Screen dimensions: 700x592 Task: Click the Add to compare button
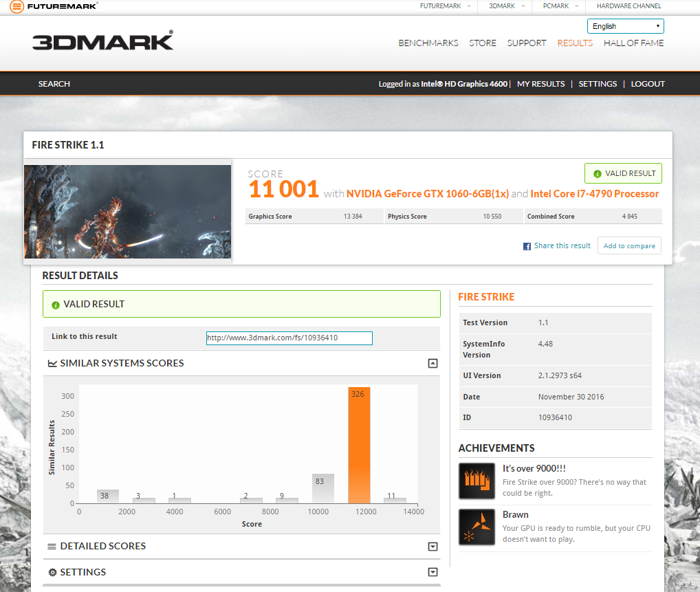(629, 245)
